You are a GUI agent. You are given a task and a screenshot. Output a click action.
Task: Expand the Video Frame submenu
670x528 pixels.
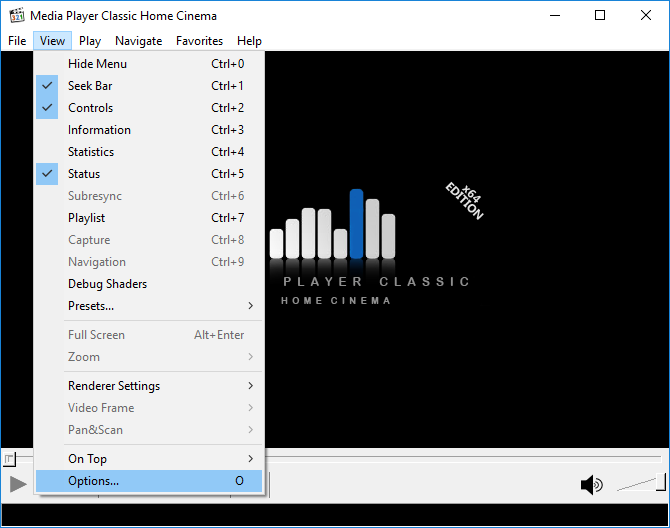pyautogui.click(x=149, y=408)
